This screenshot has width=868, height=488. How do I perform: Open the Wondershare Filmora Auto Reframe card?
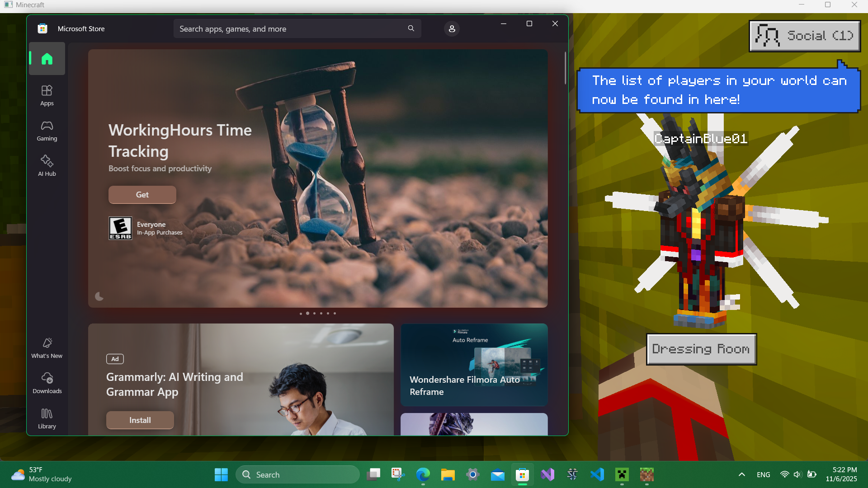[x=474, y=365]
